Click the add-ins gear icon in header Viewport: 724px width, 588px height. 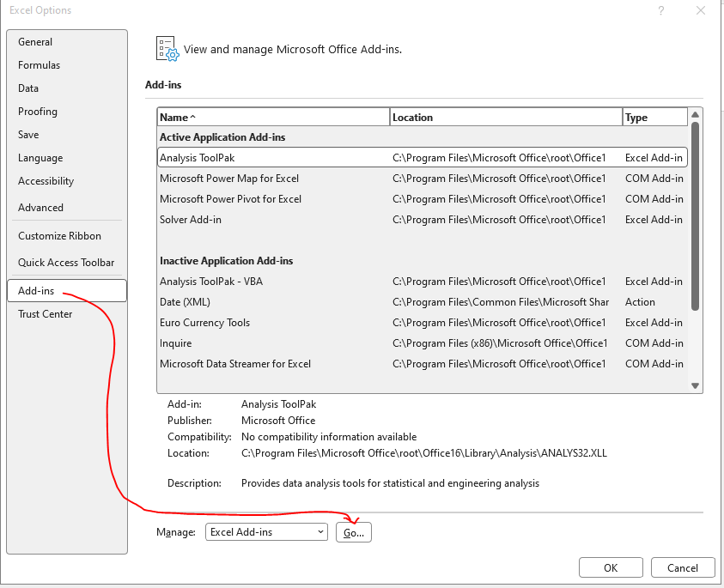(x=167, y=49)
